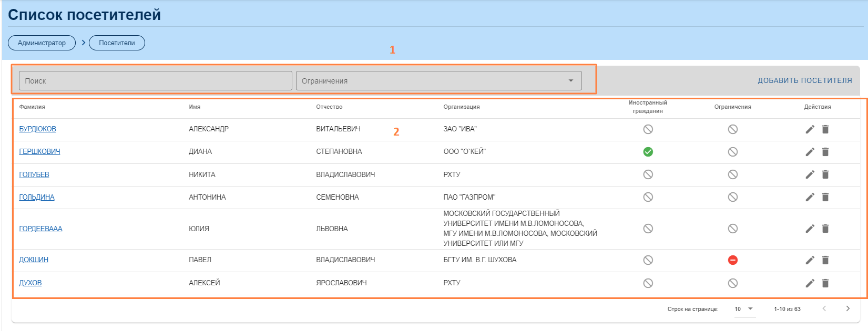
Task: Click the Администратор breadcrumb
Action: point(42,43)
